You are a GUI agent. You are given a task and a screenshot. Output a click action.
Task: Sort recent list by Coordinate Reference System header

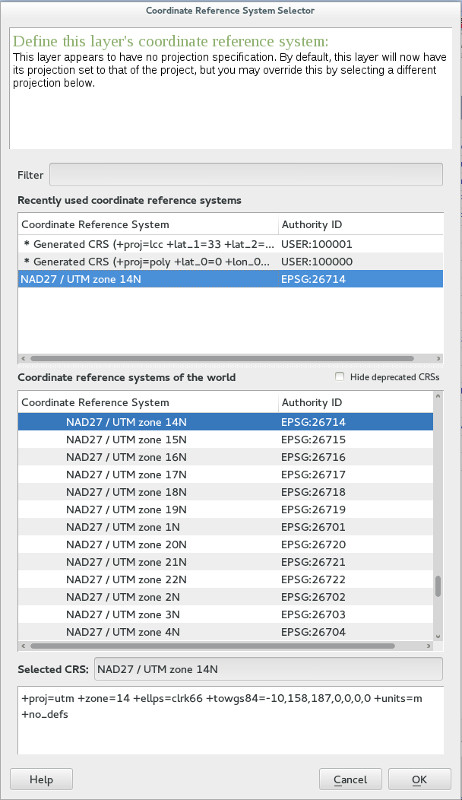148,224
